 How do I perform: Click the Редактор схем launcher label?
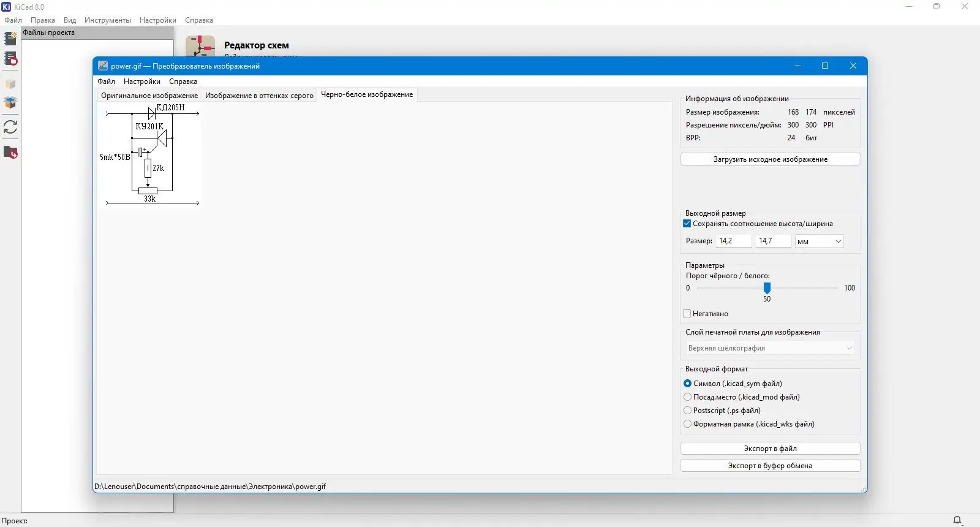point(257,45)
